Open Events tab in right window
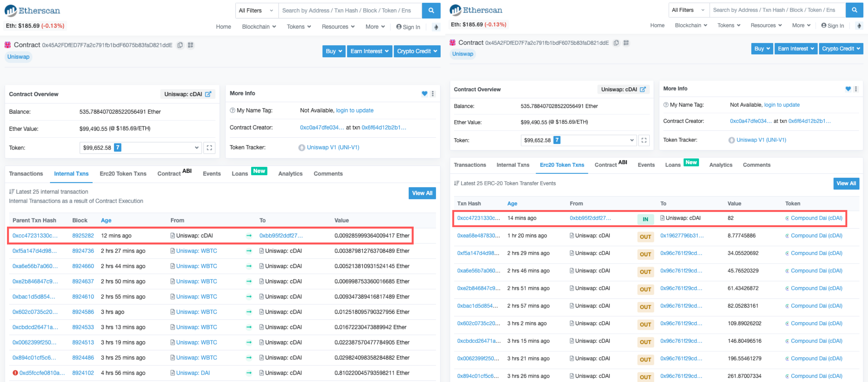 [646, 165]
